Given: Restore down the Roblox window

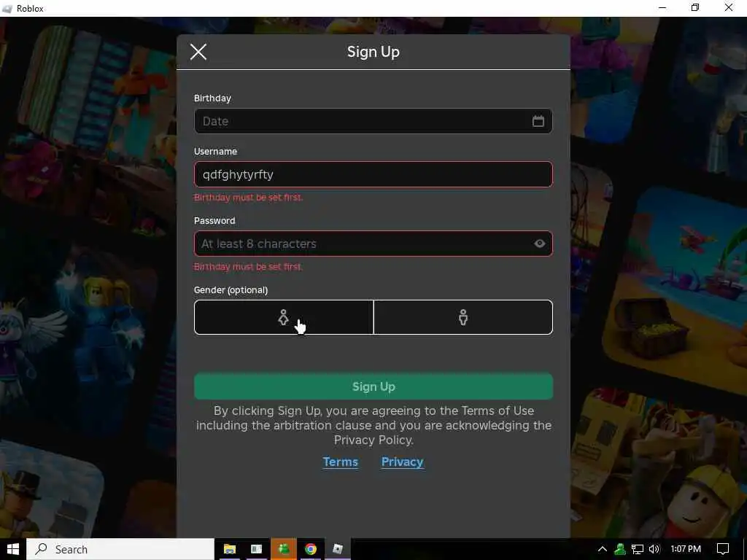Looking at the screenshot, I should (695, 8).
